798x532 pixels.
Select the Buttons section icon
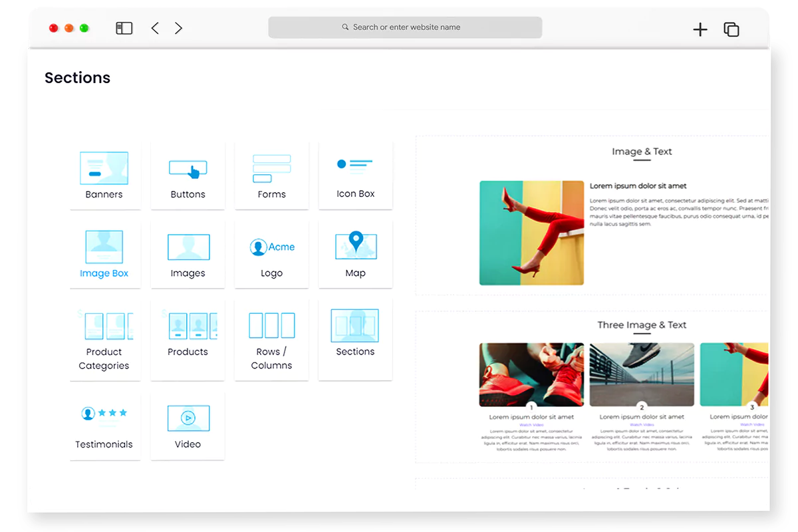[188, 176]
